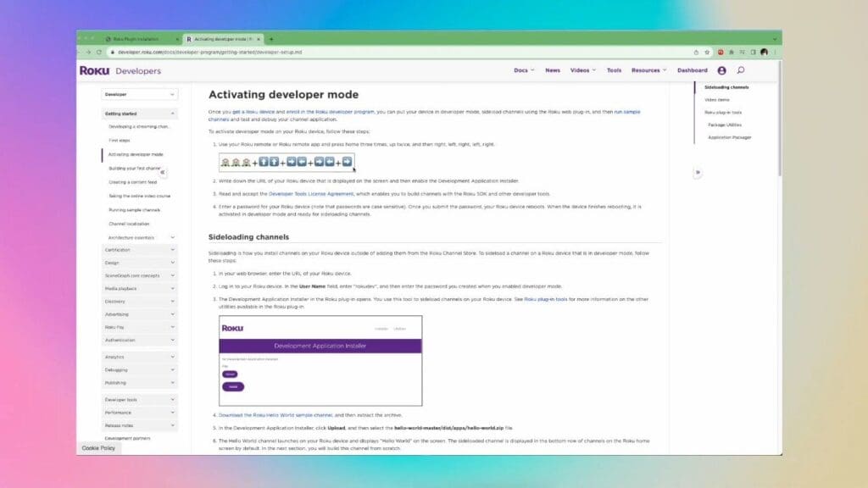Click Download the Roku Hello World sample channel
The image size is (868, 488).
click(275, 415)
